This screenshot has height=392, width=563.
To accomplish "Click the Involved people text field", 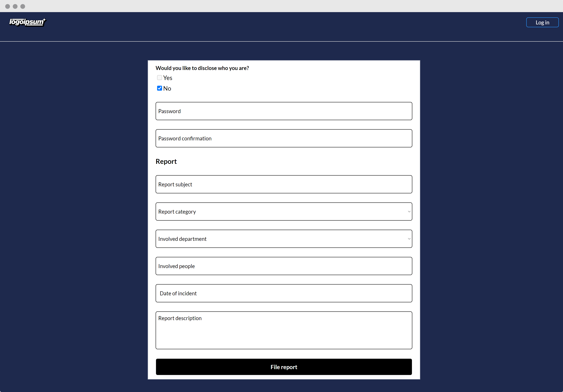I will (x=284, y=266).
